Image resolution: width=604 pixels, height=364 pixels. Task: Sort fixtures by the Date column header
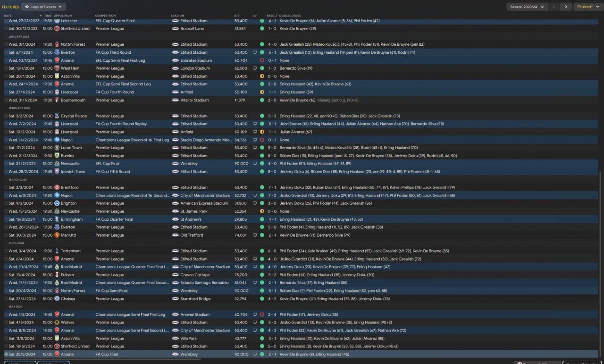8,16
